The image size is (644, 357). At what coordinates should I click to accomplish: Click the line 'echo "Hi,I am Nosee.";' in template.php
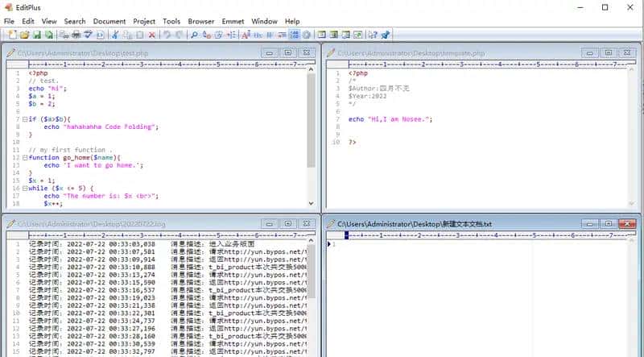click(390, 119)
